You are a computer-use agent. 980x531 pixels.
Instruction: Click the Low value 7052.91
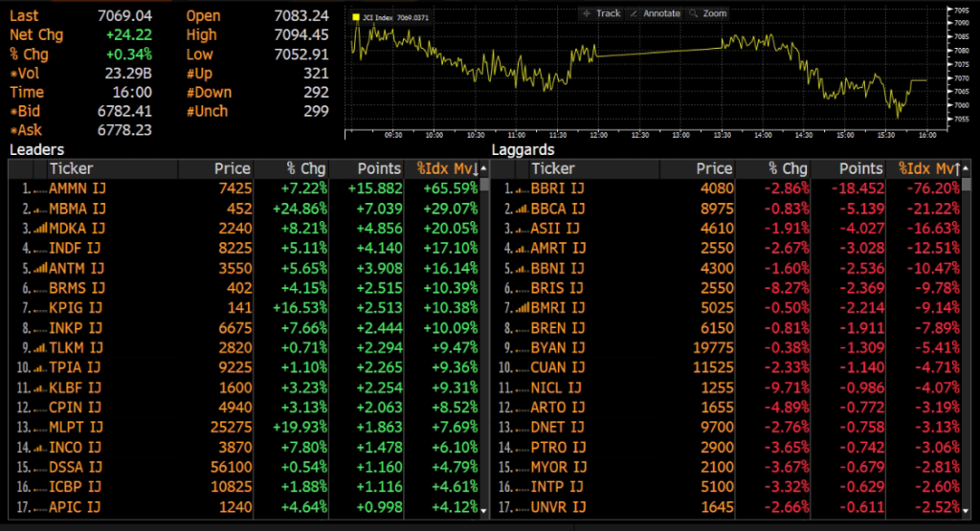301,55
